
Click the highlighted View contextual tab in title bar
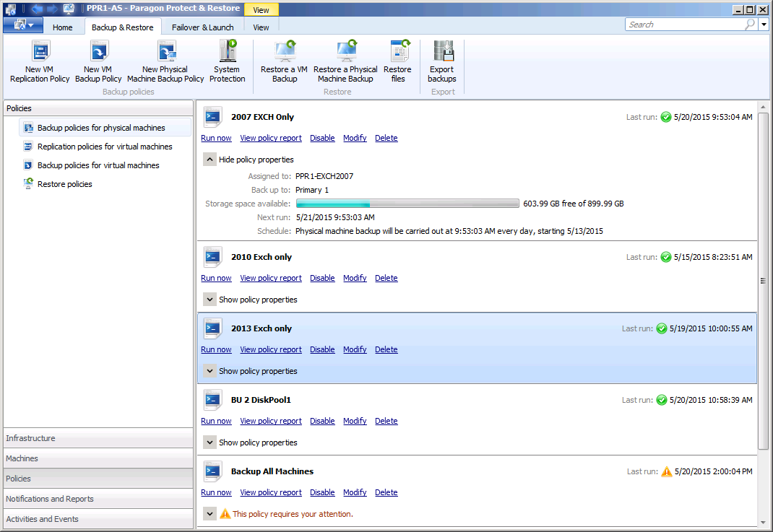tap(262, 10)
